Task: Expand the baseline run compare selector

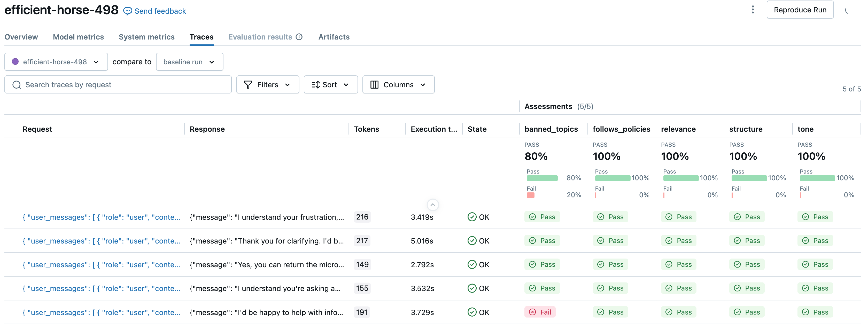Action: 189,62
